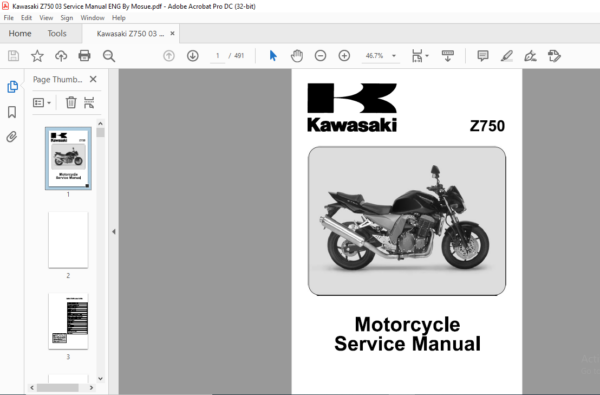Select page 3 thumbnail
This screenshot has width=600, height=395.
click(x=68, y=321)
